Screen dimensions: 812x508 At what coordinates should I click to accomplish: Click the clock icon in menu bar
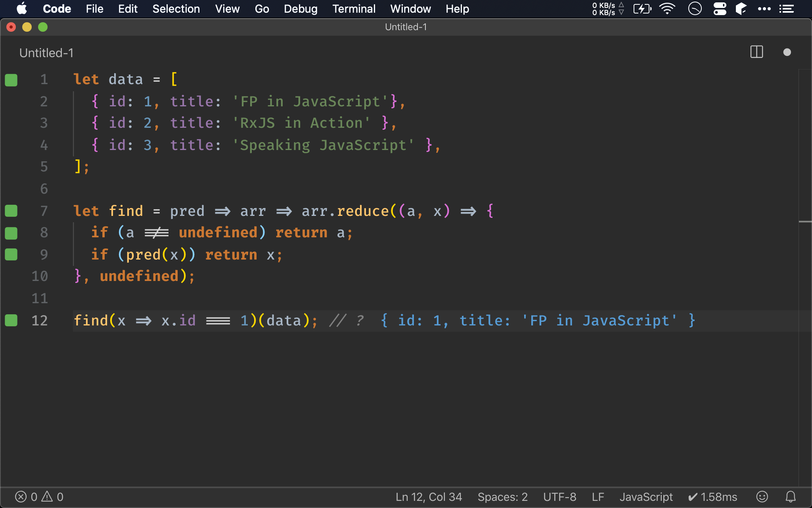point(695,9)
